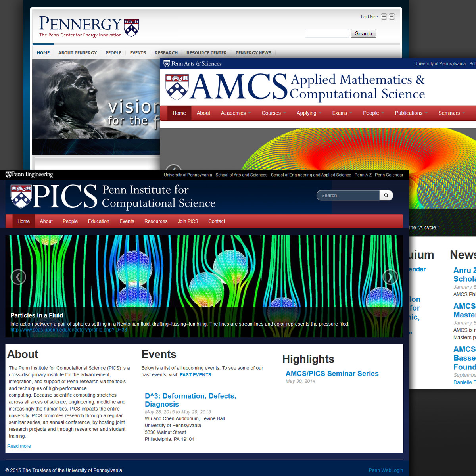Expand Exams dropdown in AMCS menu
The height and width of the screenshot is (476, 476).
(342, 113)
